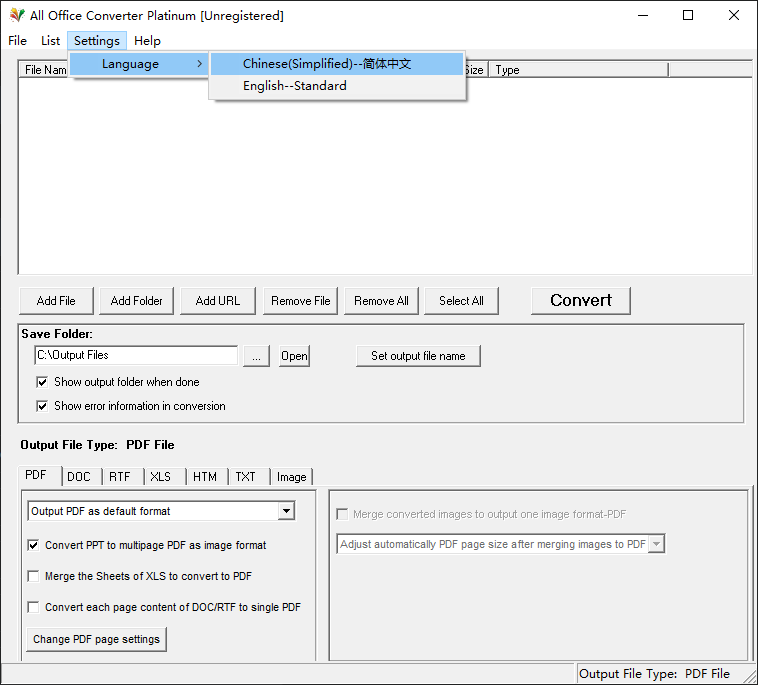758x685 pixels.
Task: Toggle Merge converted images to one PDF
Action: point(342,514)
